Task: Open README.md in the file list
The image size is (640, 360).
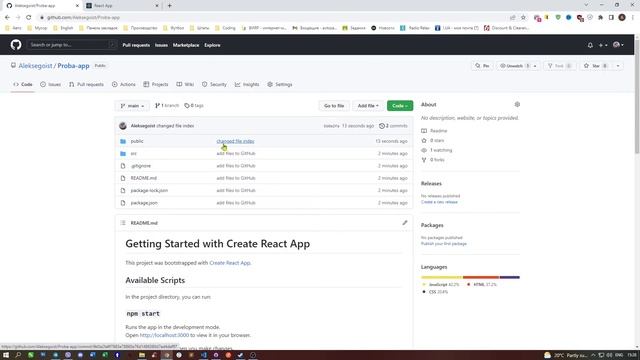Action: pos(144,178)
